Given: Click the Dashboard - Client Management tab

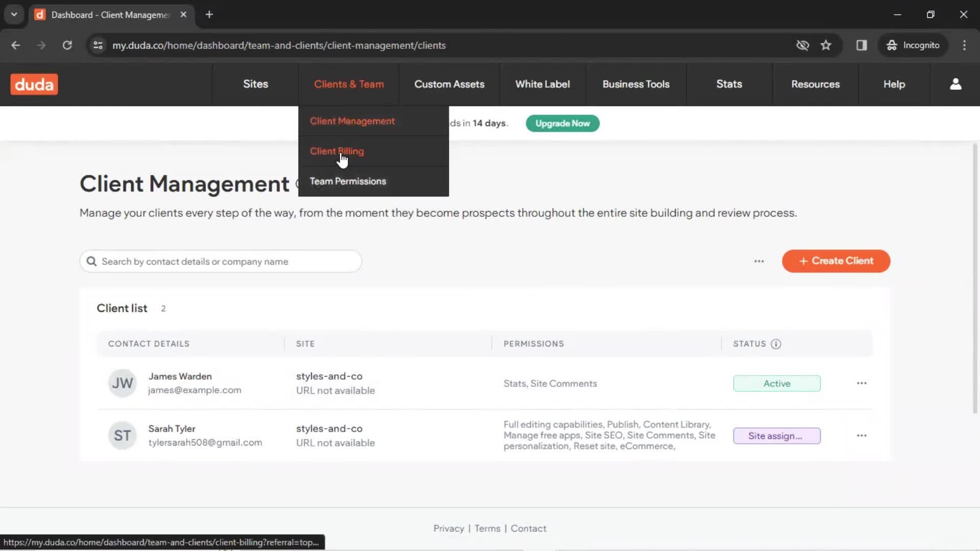Looking at the screenshot, I should [x=111, y=15].
